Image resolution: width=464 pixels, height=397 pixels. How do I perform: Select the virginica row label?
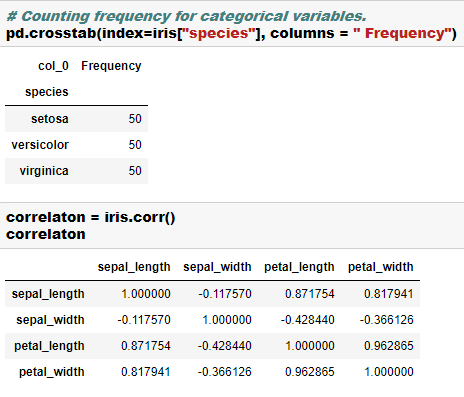click(44, 171)
